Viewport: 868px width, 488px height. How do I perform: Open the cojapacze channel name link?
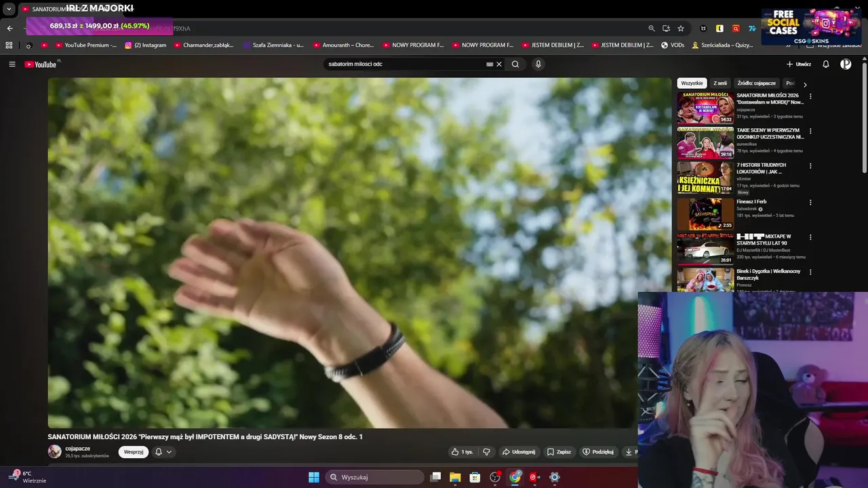point(78,449)
